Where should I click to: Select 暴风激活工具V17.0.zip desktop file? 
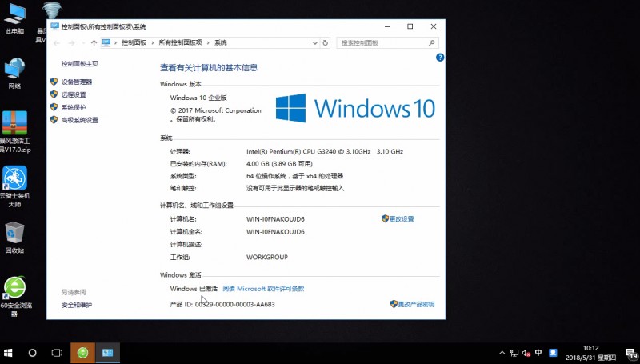click(14, 131)
